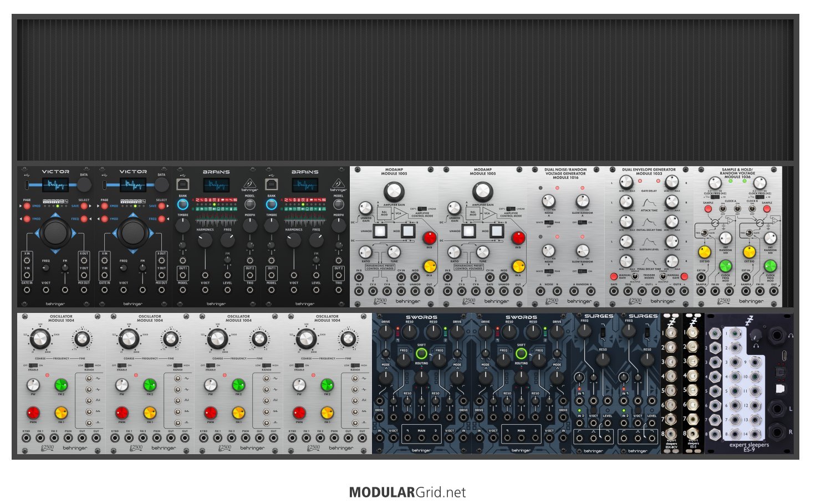Toggle the Slow Random B OFF/ON switch

(582, 271)
